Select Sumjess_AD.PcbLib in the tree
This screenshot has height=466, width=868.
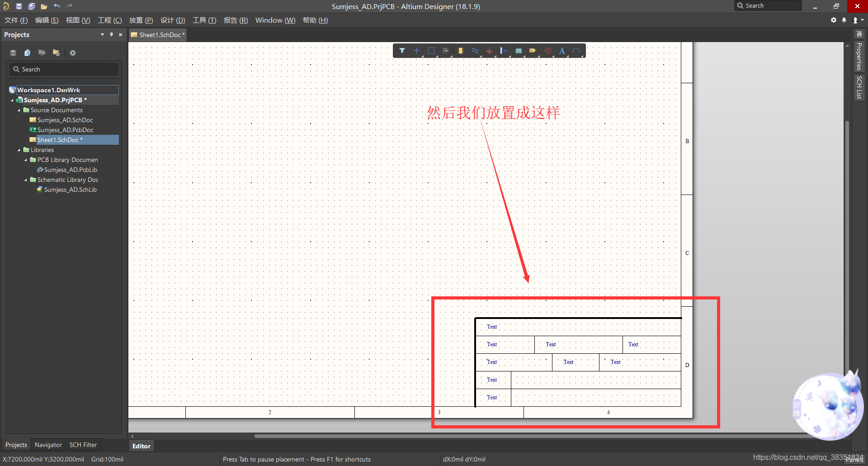point(71,170)
